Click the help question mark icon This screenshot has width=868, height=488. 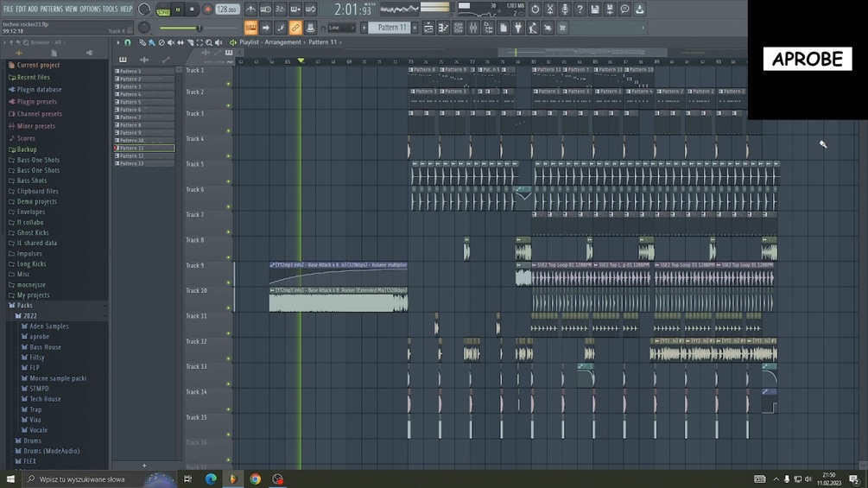pos(580,9)
